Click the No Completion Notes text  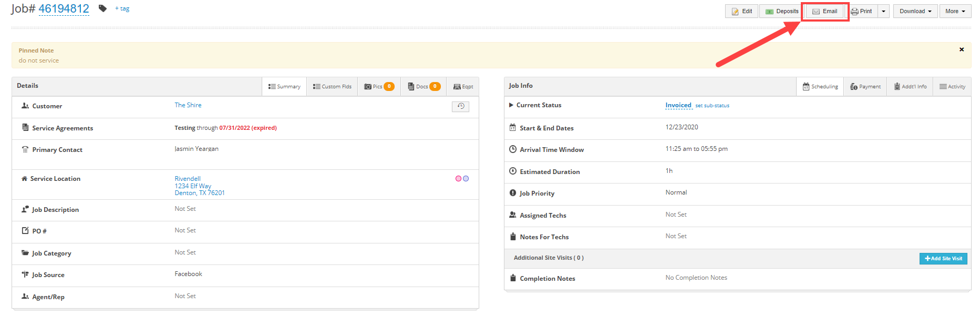click(x=696, y=278)
